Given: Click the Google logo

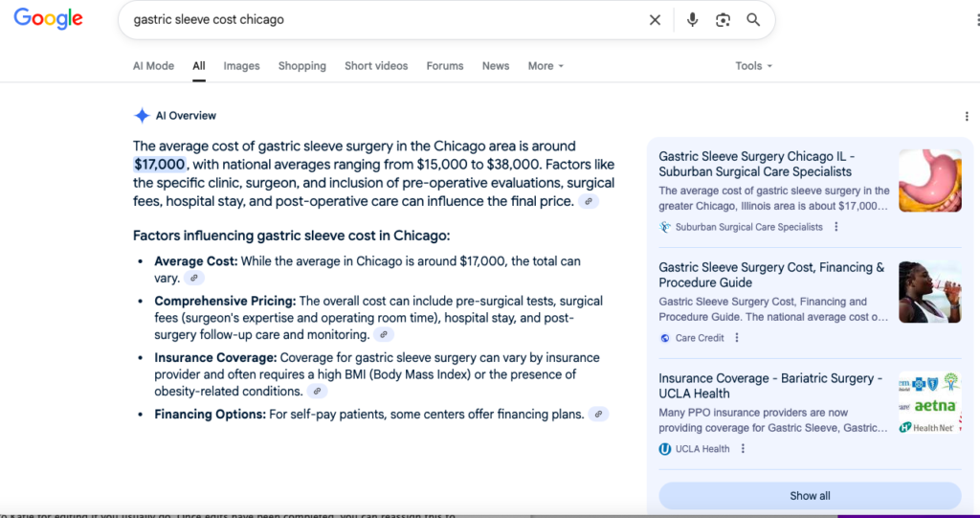Looking at the screenshot, I should click(x=48, y=19).
